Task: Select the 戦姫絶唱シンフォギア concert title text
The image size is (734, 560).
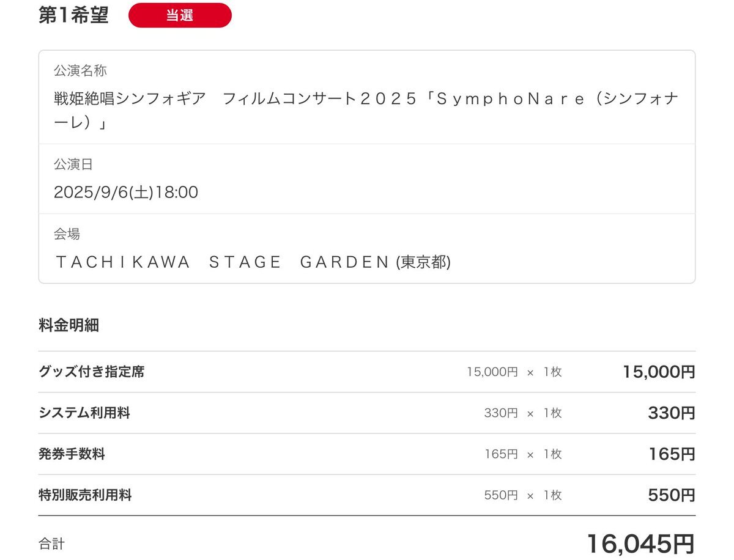Action: coord(366,110)
